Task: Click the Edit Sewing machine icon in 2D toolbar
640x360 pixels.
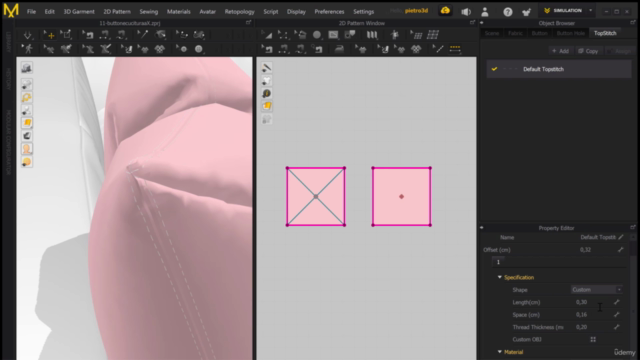Action: [x=268, y=49]
